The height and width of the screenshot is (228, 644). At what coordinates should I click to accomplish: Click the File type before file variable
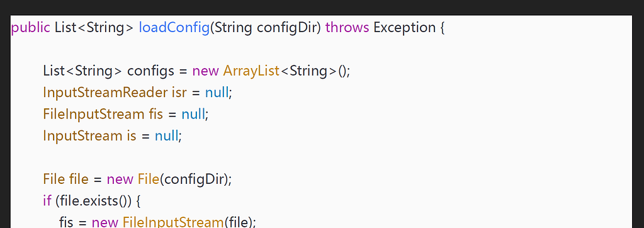pyautogui.click(x=54, y=179)
